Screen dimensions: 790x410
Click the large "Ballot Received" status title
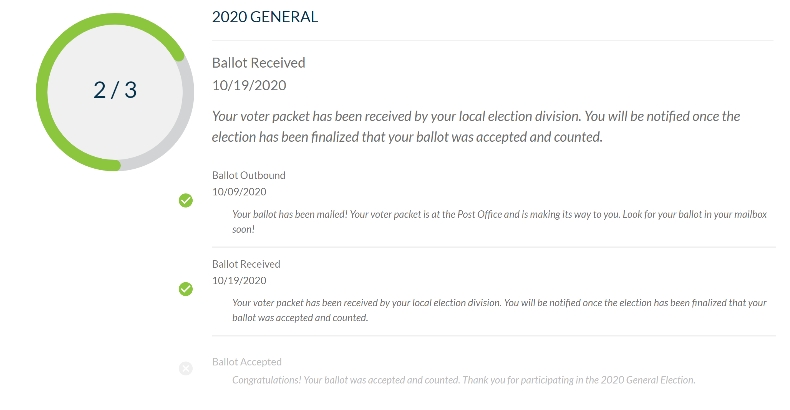tap(259, 63)
